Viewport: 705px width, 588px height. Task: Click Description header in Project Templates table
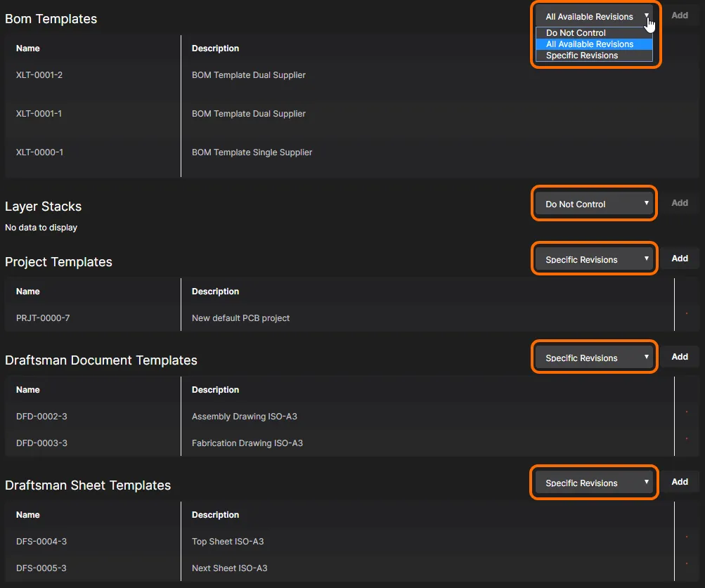point(215,292)
